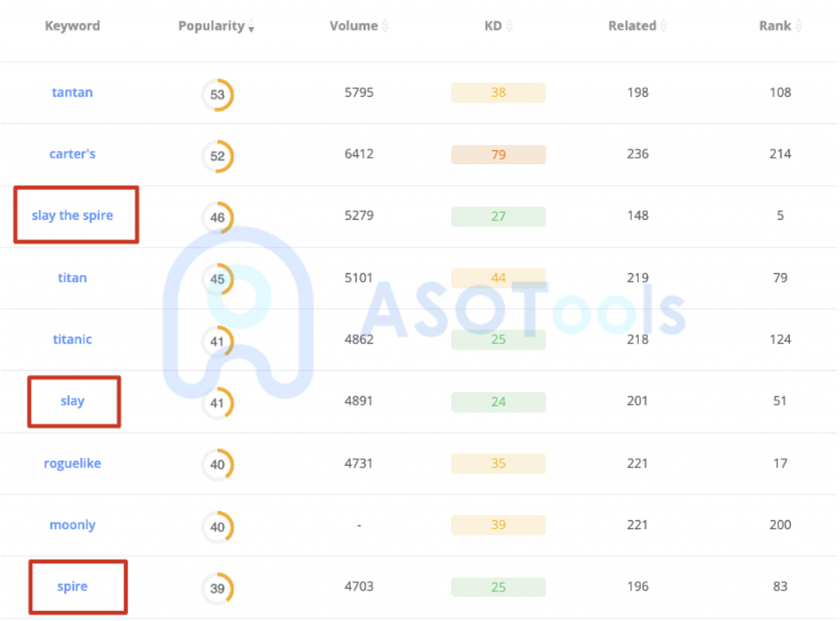Select 'slay the spire' keyword

(72, 216)
